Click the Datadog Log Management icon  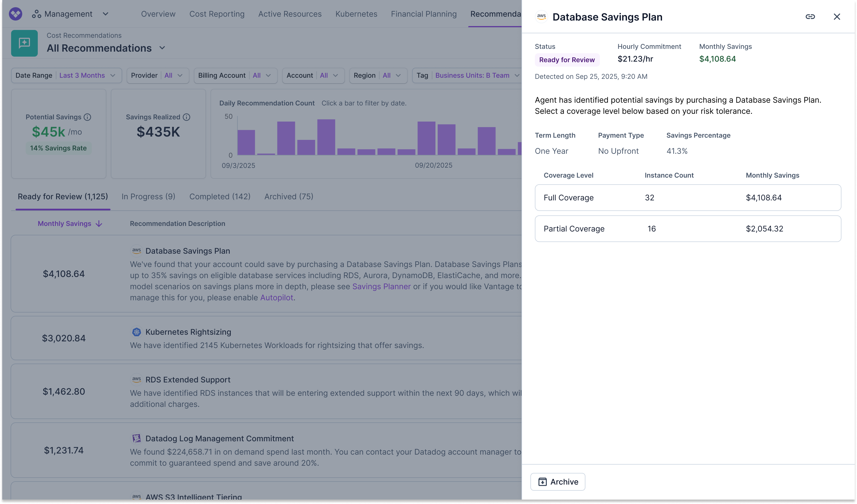pyautogui.click(x=136, y=439)
